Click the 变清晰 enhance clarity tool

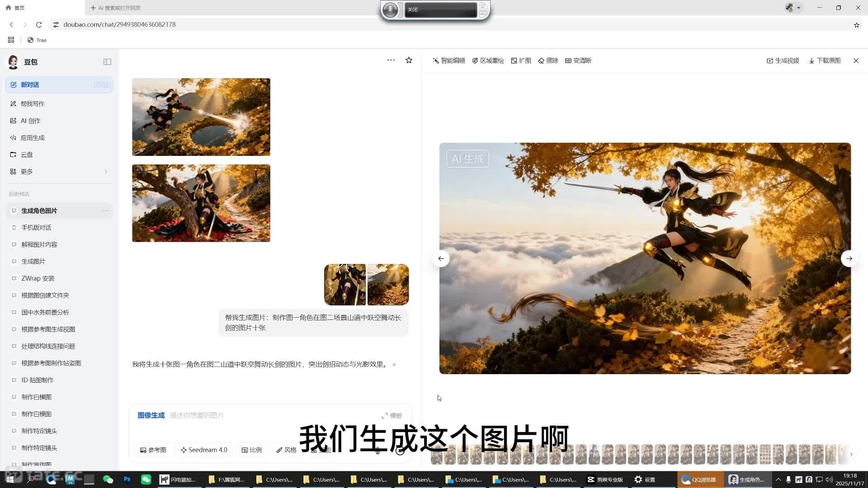click(x=578, y=61)
